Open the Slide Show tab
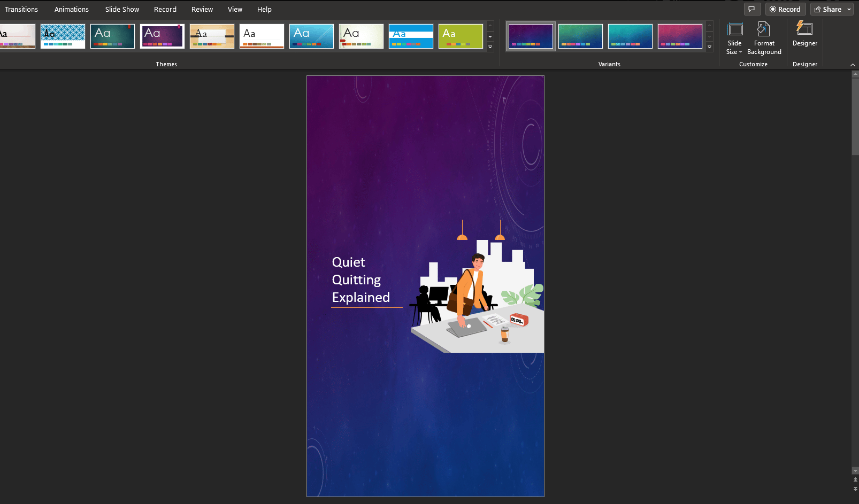This screenshot has height=504, width=859. [x=121, y=9]
